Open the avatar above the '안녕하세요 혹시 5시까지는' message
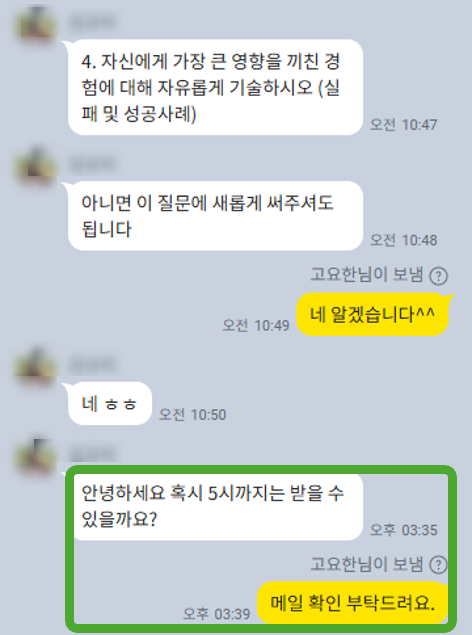Viewport: 472px width, 635px height. pos(36,458)
